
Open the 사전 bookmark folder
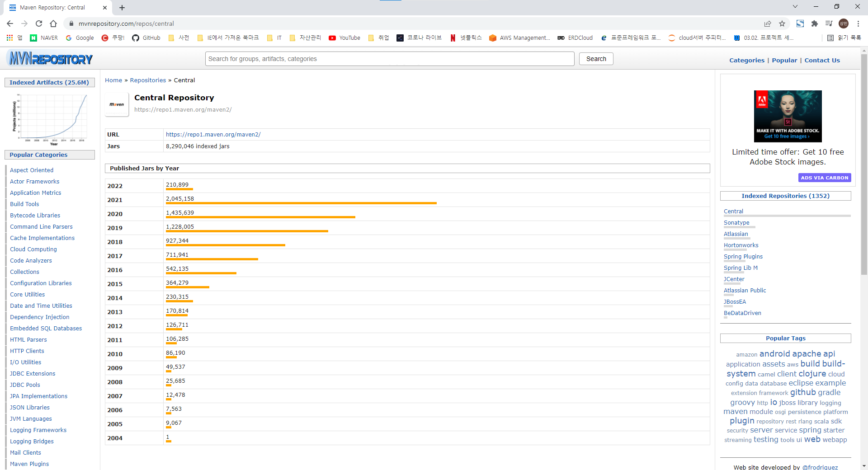[x=179, y=38]
